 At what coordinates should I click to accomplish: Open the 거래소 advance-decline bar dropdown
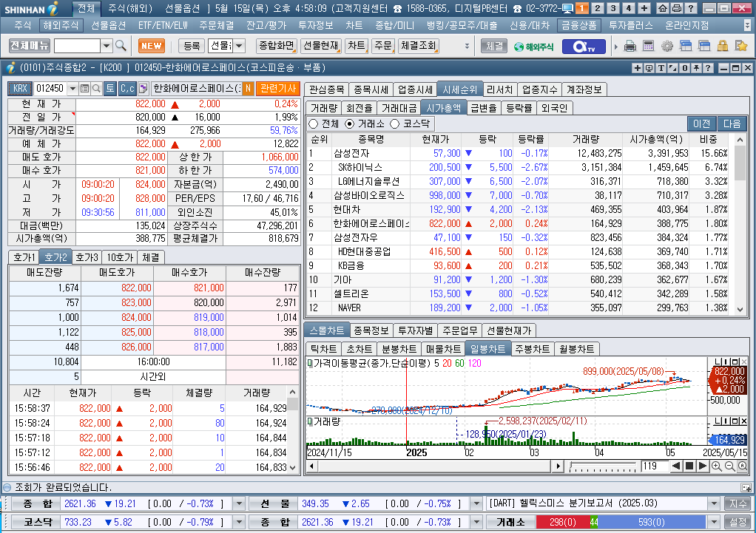[x=715, y=523]
